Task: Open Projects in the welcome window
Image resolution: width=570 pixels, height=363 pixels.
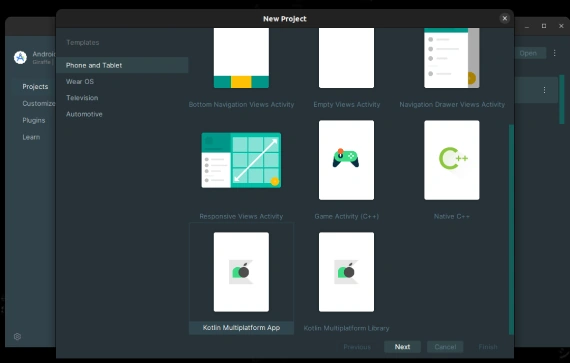Action: click(35, 86)
